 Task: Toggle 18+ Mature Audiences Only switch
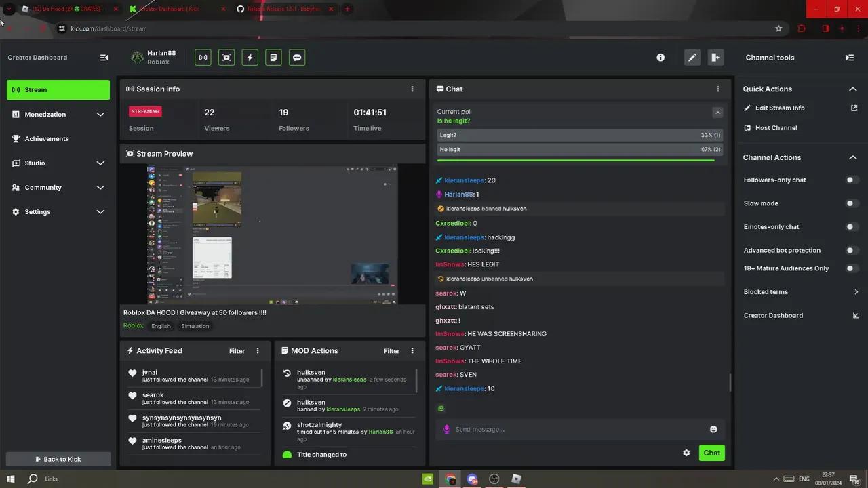coord(852,268)
